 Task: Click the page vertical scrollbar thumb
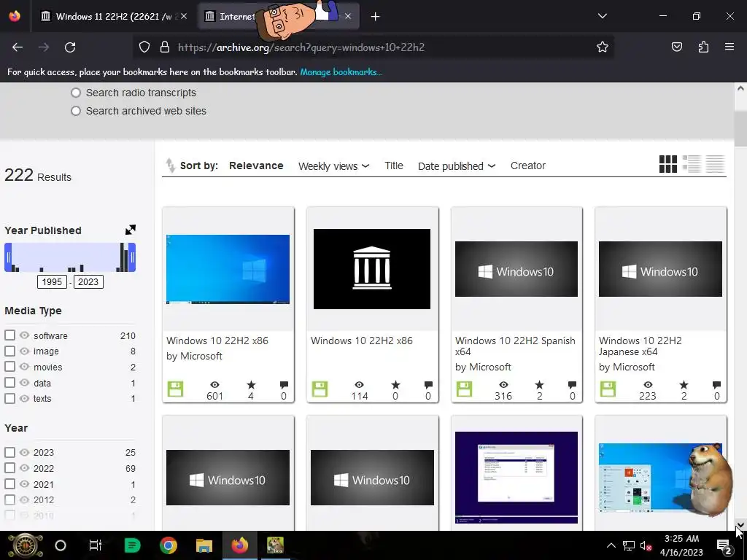point(740,128)
